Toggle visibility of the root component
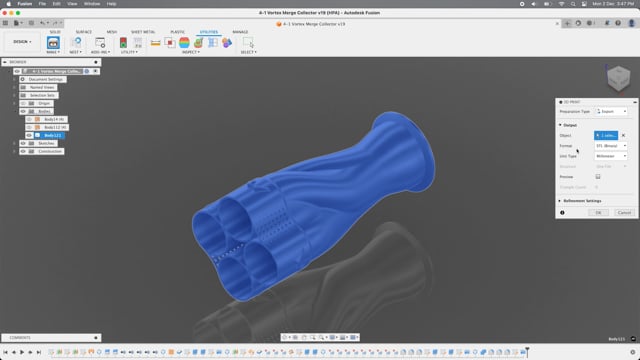The image size is (640, 360). (x=17, y=71)
